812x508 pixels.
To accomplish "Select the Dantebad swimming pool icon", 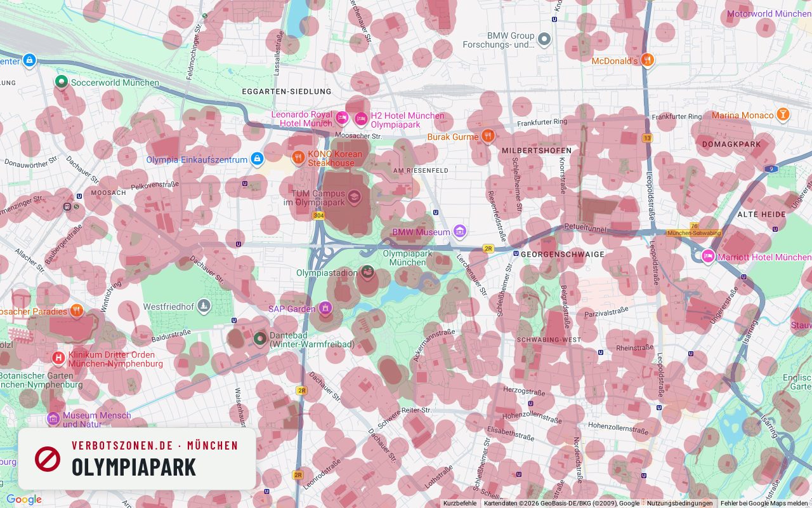I will point(259,338).
